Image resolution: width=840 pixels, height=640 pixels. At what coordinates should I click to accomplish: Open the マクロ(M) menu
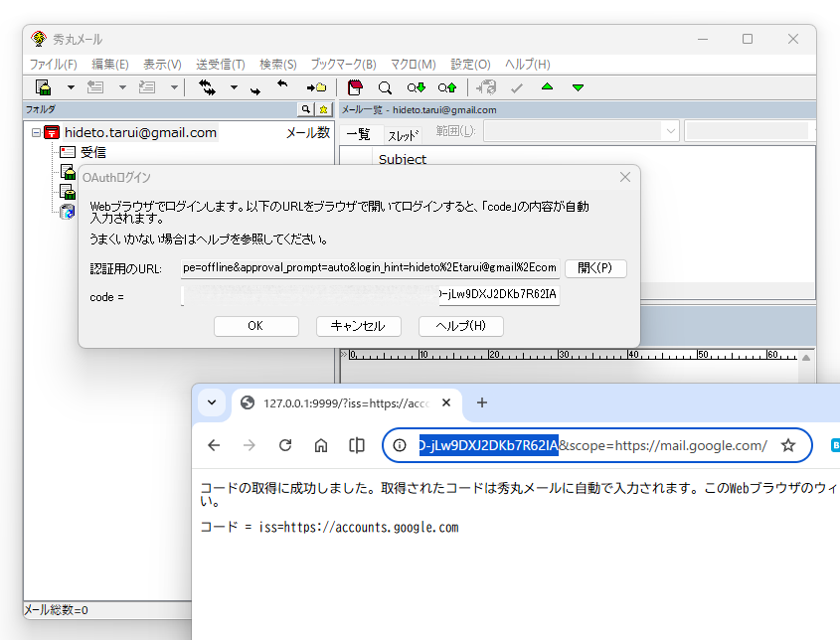[x=413, y=64]
